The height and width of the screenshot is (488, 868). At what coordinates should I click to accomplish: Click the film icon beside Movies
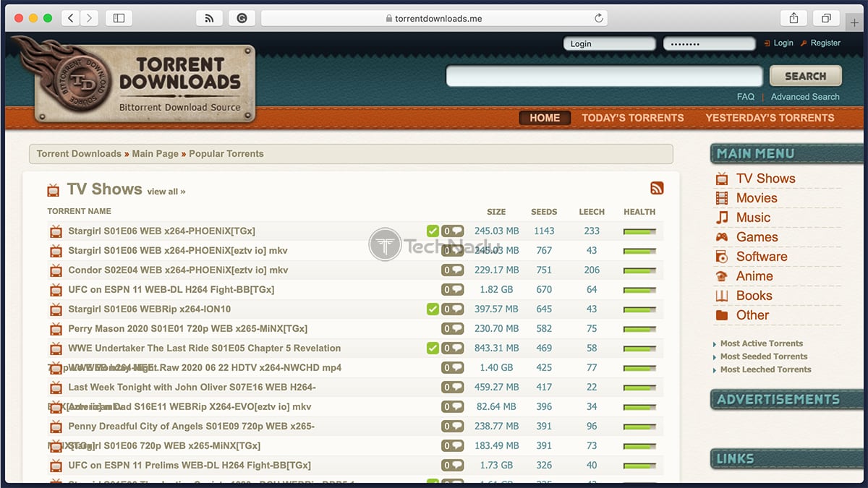pyautogui.click(x=721, y=198)
